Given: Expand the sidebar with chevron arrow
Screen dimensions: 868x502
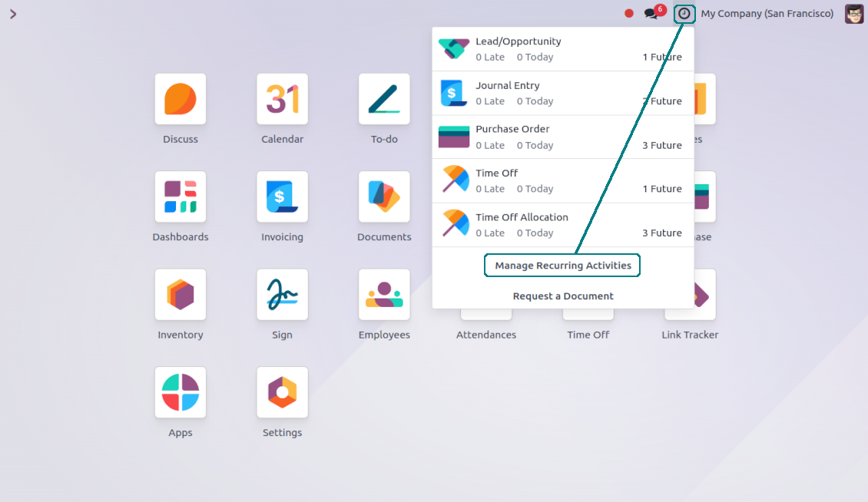Looking at the screenshot, I should tap(13, 14).
